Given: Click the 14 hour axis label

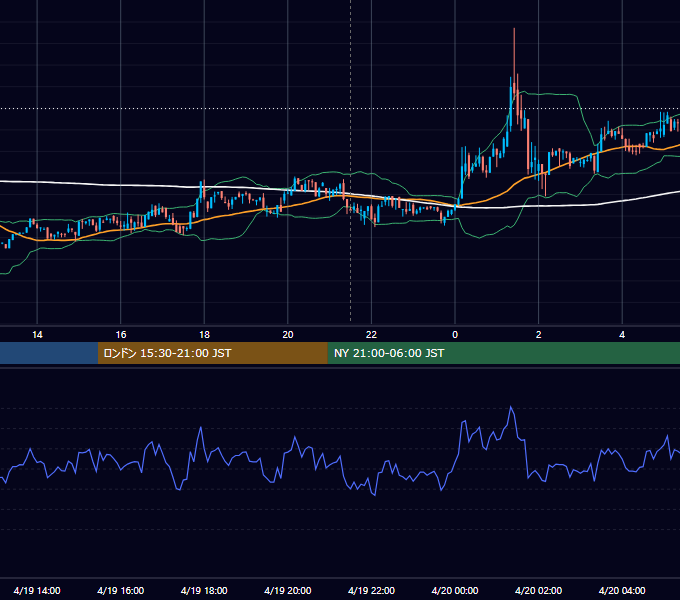Looking at the screenshot, I should pos(37,335).
